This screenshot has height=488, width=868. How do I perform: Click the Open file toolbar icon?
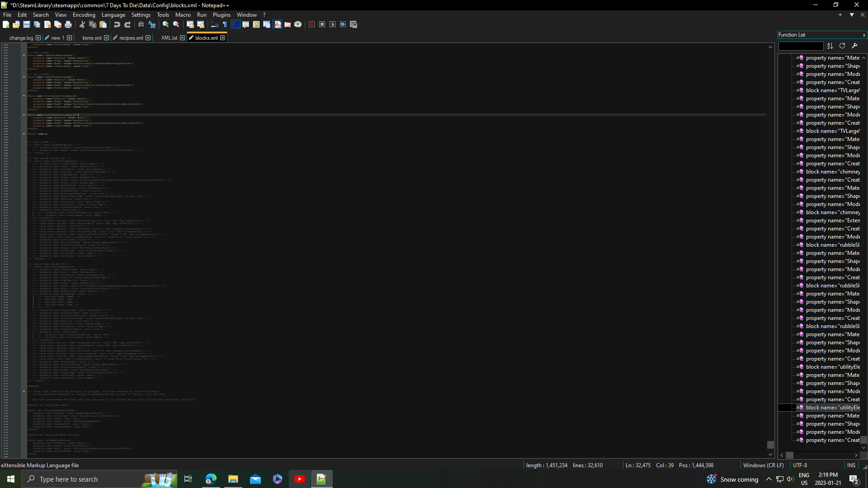16,24
